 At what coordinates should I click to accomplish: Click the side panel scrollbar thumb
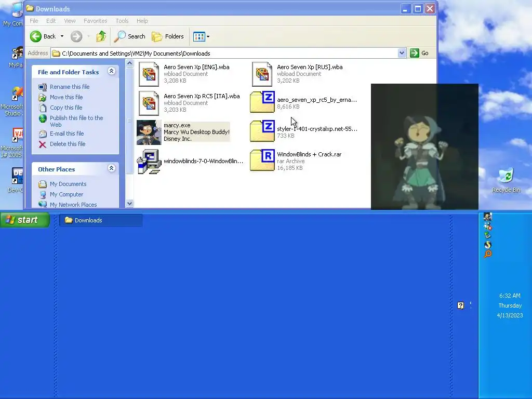(x=129, y=121)
